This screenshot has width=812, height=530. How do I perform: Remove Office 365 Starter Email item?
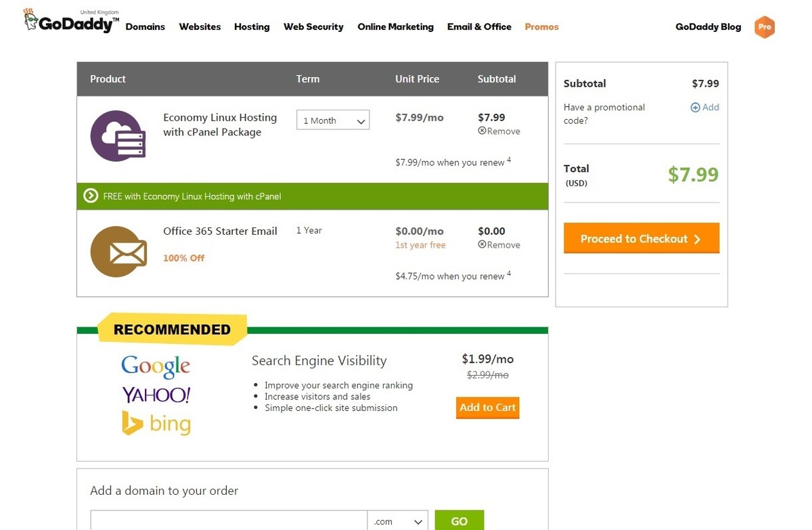(x=499, y=245)
